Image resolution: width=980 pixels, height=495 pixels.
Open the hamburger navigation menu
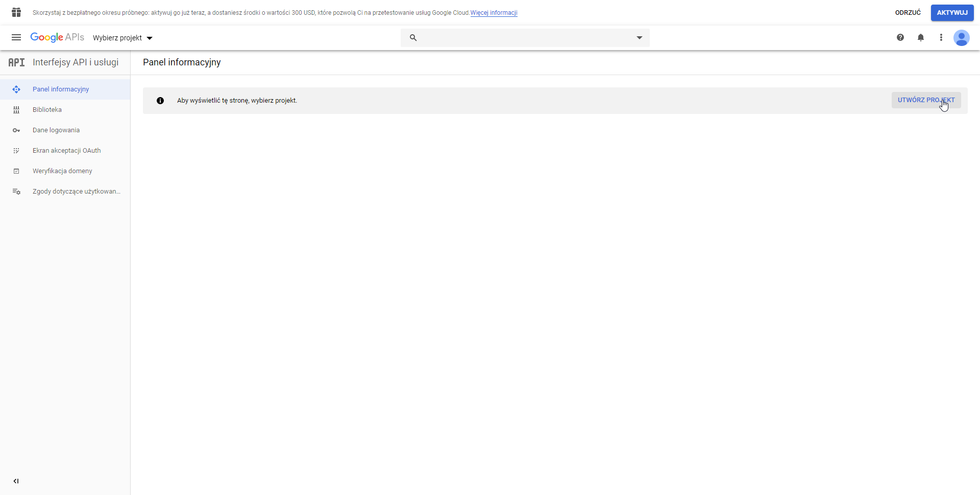(16, 37)
